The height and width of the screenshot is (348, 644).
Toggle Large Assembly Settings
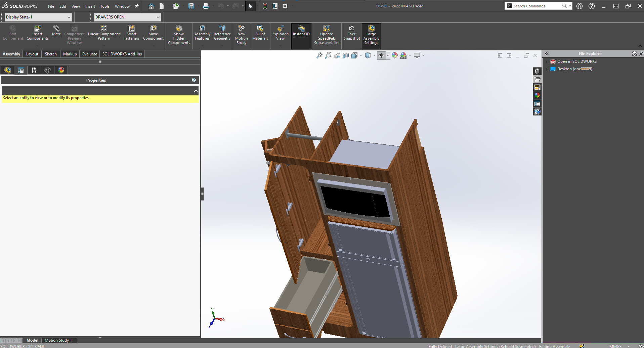371,34
